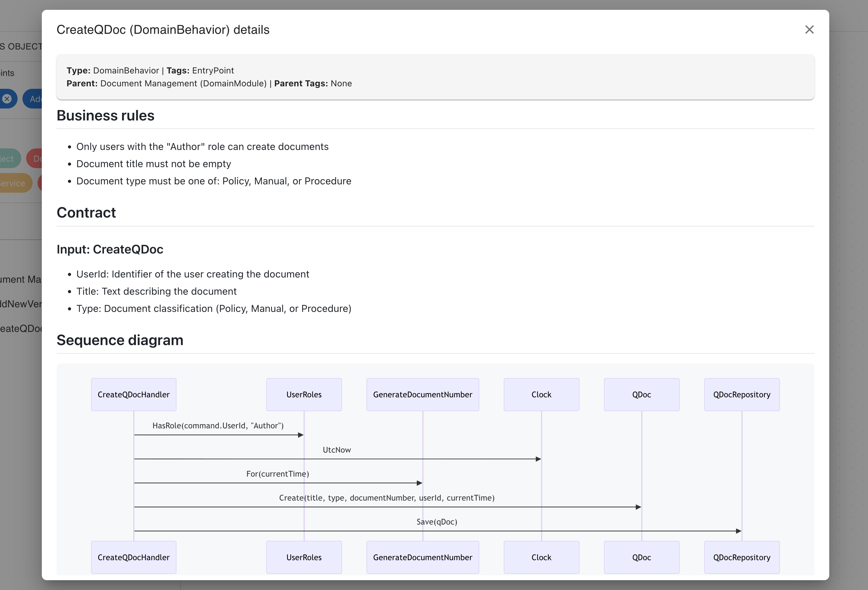
Task: Click the top Clock participant box
Action: coord(541,395)
